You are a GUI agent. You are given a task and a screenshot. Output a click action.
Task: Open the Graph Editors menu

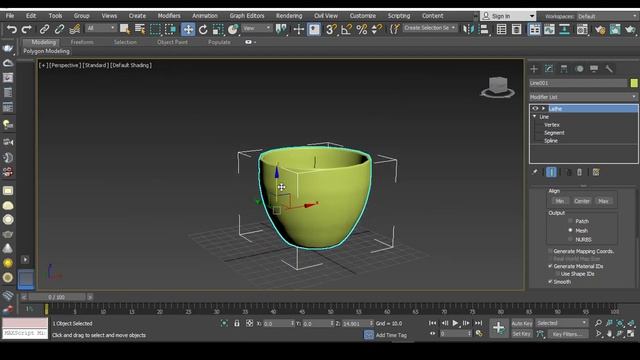pos(247,16)
